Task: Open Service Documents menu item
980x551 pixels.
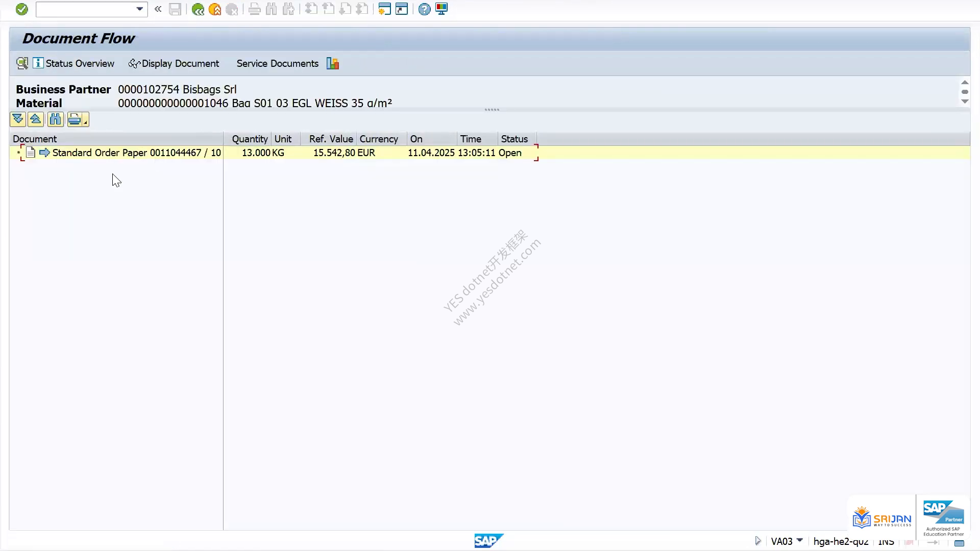Action: click(x=277, y=63)
